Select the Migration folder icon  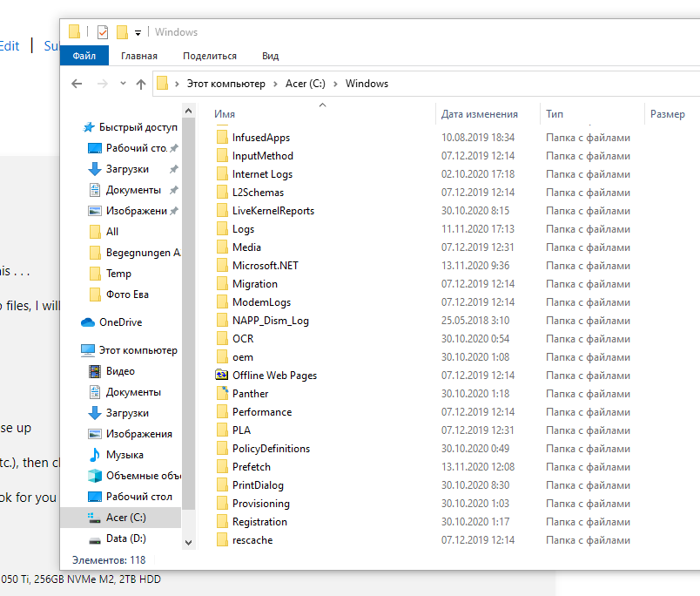coord(222,284)
